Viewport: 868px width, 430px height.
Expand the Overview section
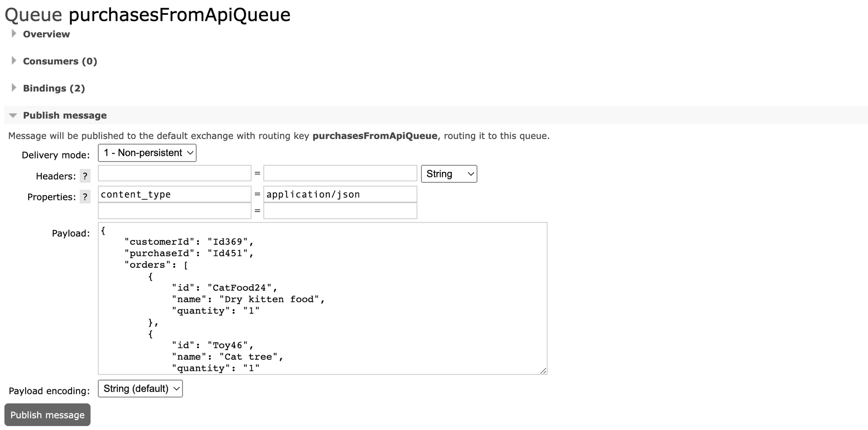[46, 34]
